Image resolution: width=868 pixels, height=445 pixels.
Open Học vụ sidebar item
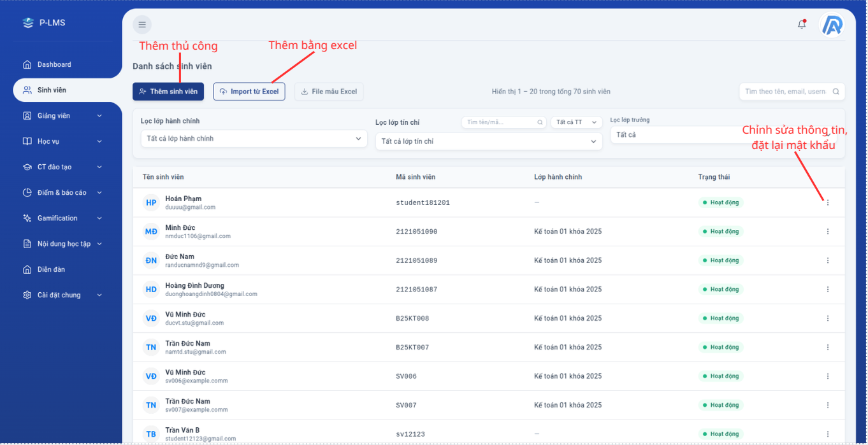tap(62, 141)
